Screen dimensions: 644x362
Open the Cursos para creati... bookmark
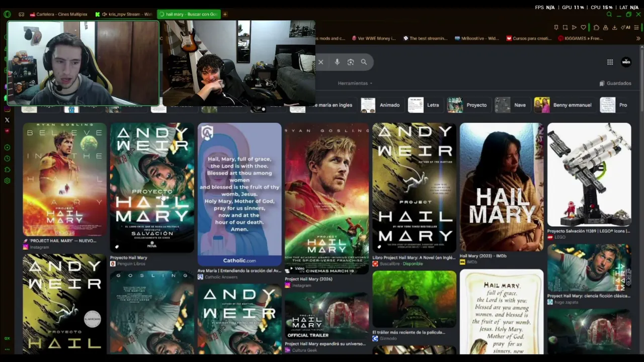529,38
